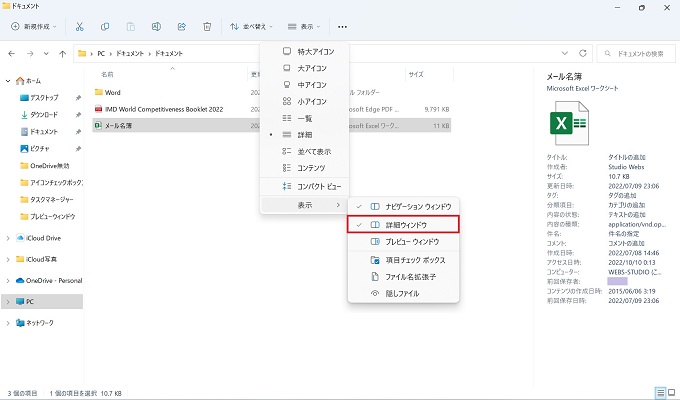Expand the ネットワーク tree node
This screenshot has height=400, width=680.
click(8, 323)
